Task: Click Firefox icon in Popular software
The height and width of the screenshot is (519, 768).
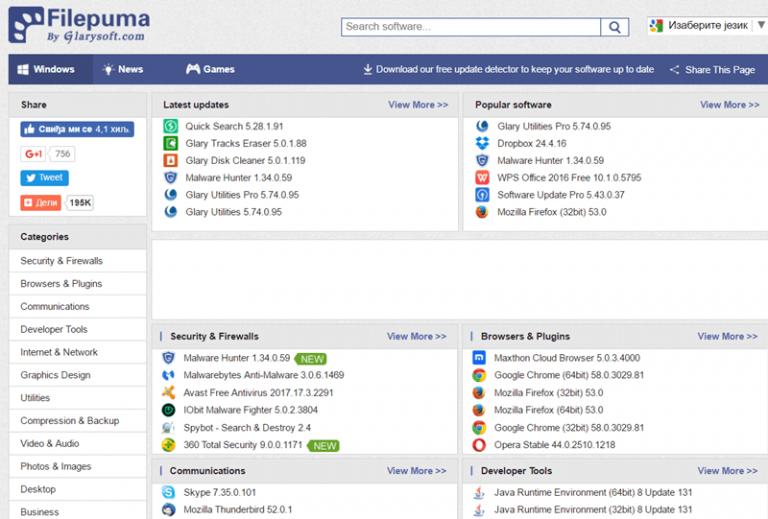Action: 482,212
